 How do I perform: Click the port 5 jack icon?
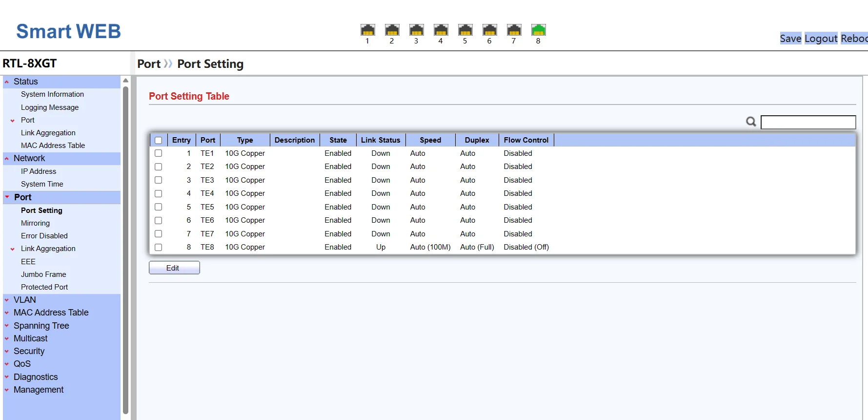pos(465,30)
